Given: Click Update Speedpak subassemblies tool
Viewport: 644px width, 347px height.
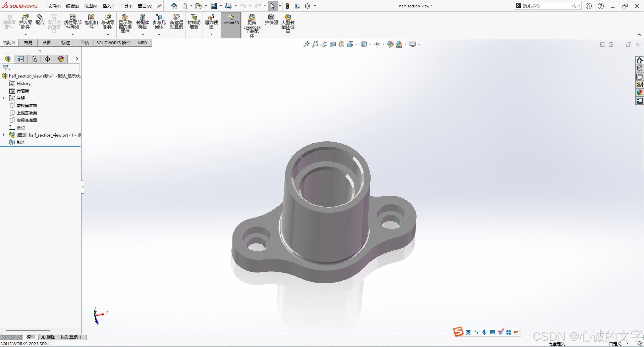Looking at the screenshot, I should pos(252,26).
